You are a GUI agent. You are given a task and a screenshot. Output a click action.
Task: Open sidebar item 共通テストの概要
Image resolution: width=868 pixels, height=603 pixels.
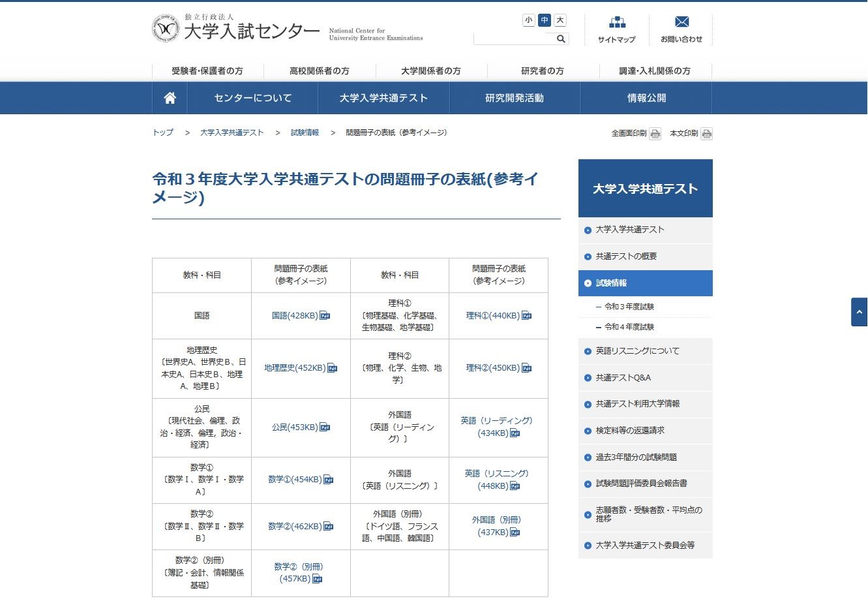646,256
